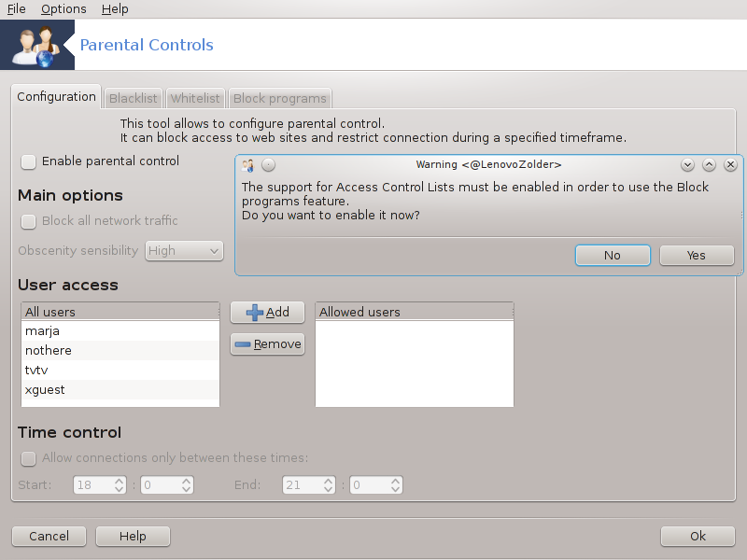747x560 pixels.
Task: Increase the Start hour spinner value
Action: (120, 481)
